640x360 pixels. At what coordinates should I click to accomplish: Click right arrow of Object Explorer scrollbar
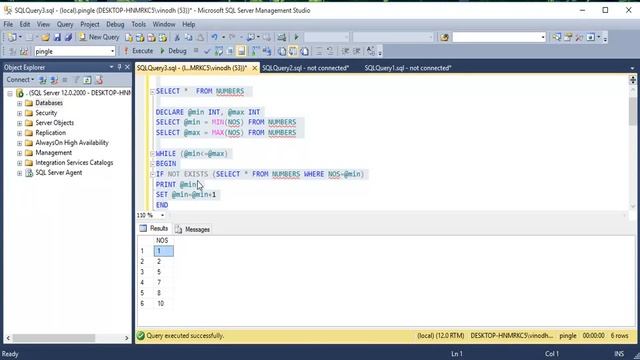coord(127,338)
